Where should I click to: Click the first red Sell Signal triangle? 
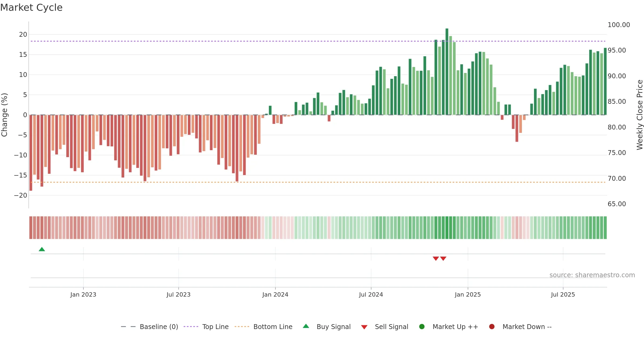(436, 258)
